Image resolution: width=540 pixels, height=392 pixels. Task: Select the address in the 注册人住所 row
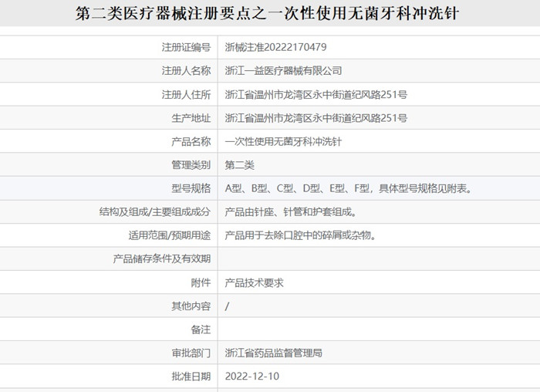coord(316,94)
